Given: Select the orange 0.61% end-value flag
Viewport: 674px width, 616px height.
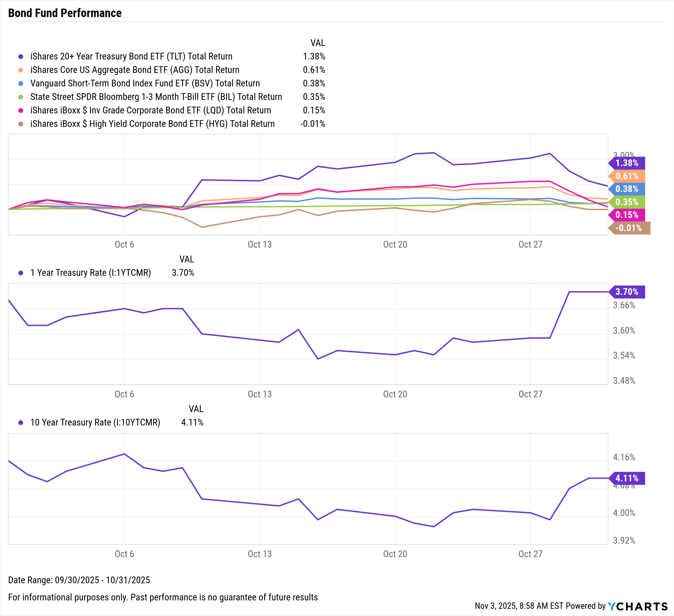Looking at the screenshot, I should (627, 176).
